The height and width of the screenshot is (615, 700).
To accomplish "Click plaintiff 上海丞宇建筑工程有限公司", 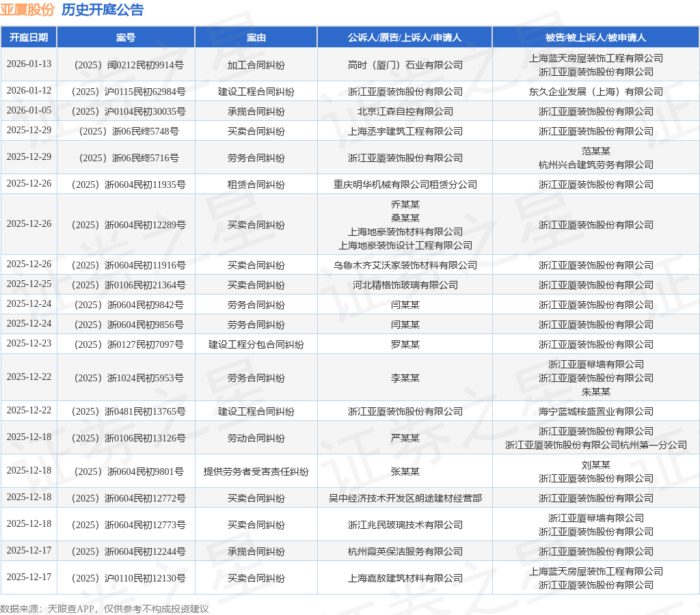I will coord(405,131).
